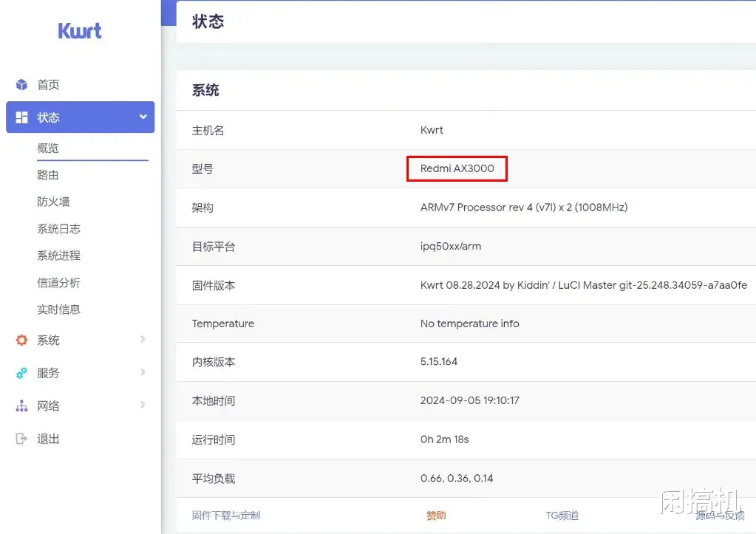Click the uptime value 0h 2m 18s

pos(445,439)
